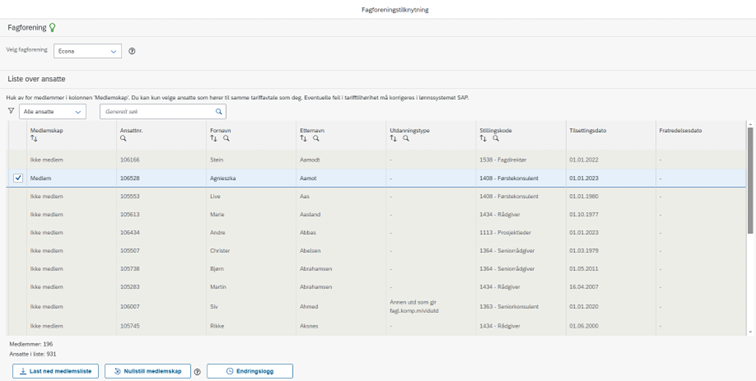Click last name Ahmed
Screen dimensions: 756x381
[x=309, y=307]
